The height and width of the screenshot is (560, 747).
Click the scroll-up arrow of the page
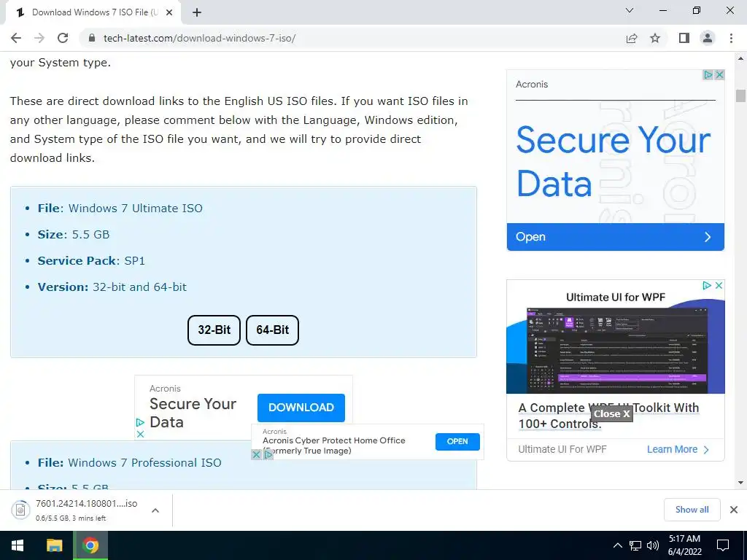click(740, 58)
